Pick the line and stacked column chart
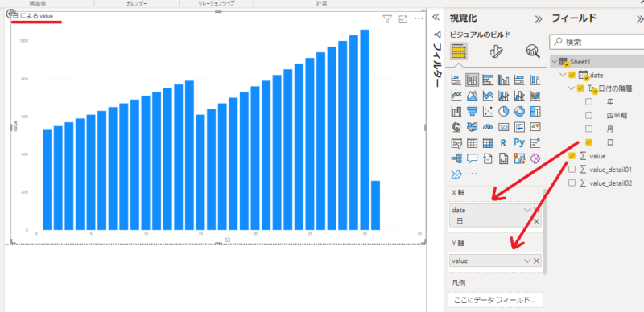The image size is (644, 312). (x=503, y=95)
